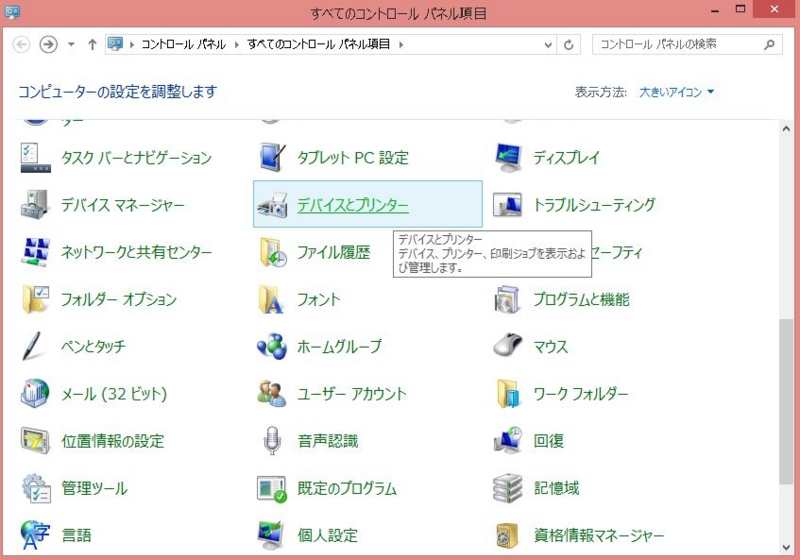This screenshot has width=800, height=560.
Task: Click the back navigation button
Action: pos(21,45)
